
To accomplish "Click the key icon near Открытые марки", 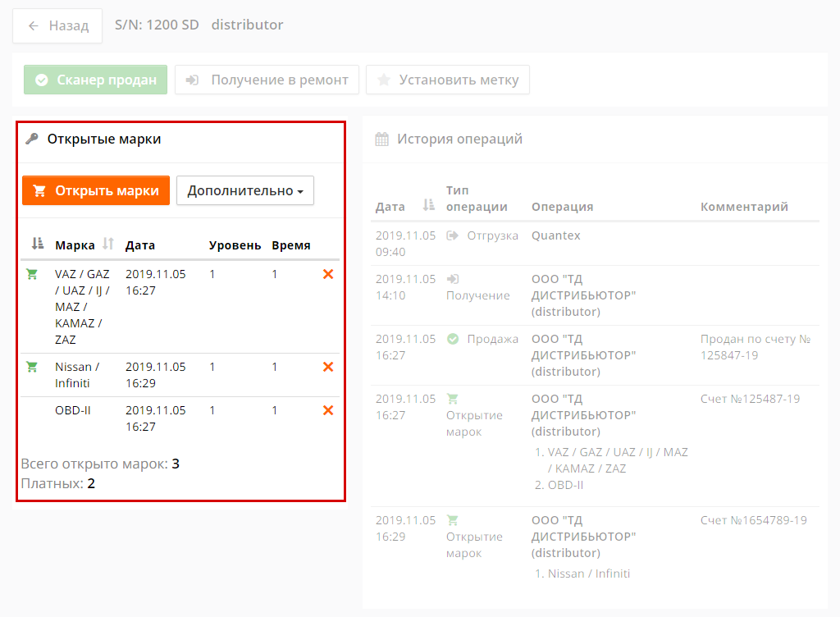I will 32,139.
